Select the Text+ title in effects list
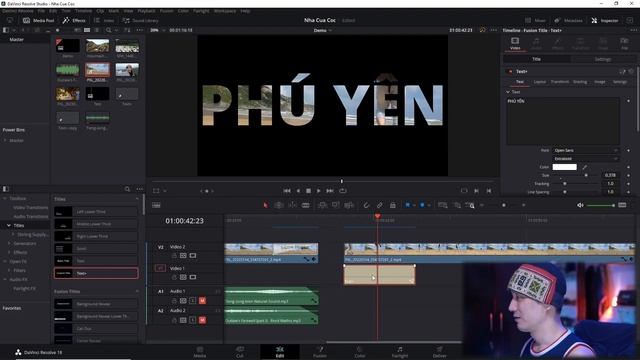 [x=96, y=273]
